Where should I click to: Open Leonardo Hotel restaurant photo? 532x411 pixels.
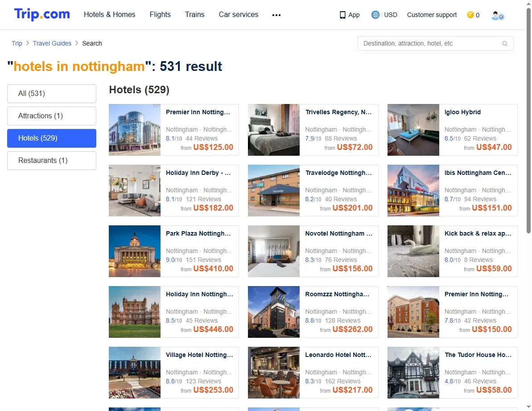point(274,373)
